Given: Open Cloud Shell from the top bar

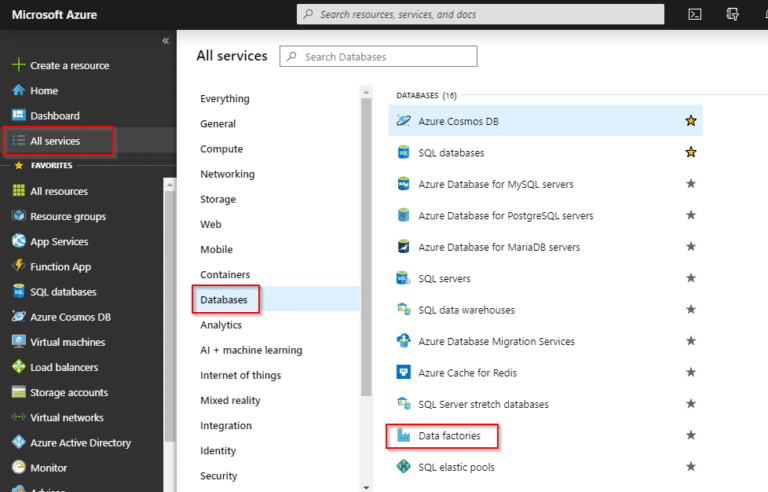Looking at the screenshot, I should coord(695,14).
